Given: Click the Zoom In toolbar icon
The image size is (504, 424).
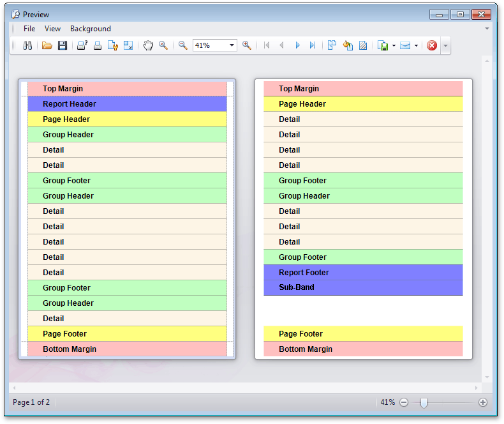Looking at the screenshot, I should pyautogui.click(x=247, y=45).
